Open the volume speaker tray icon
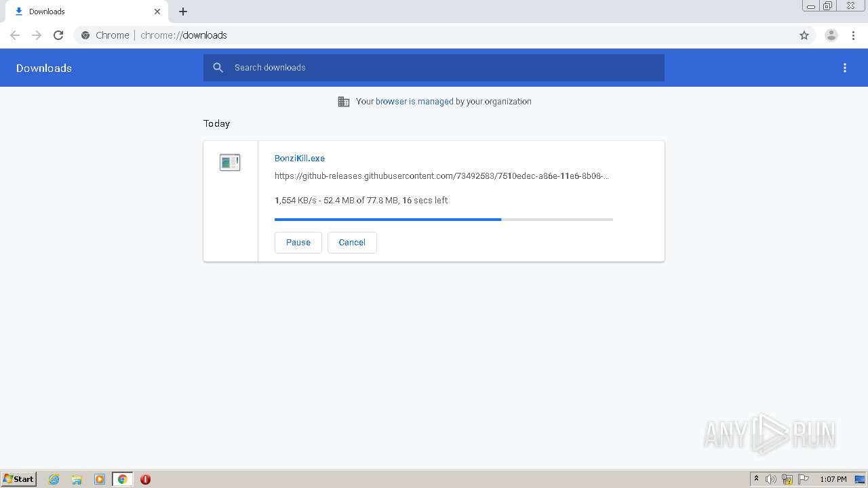868x488 pixels. (x=771, y=479)
